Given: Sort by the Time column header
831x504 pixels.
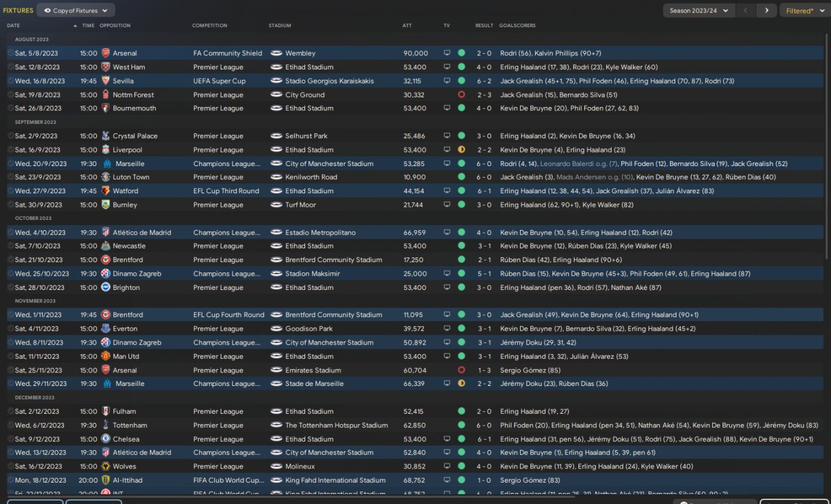Looking at the screenshot, I should [x=88, y=26].
